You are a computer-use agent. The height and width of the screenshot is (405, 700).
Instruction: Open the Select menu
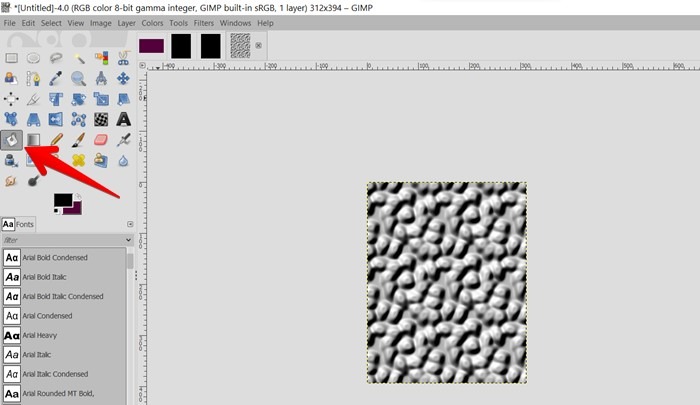point(51,23)
